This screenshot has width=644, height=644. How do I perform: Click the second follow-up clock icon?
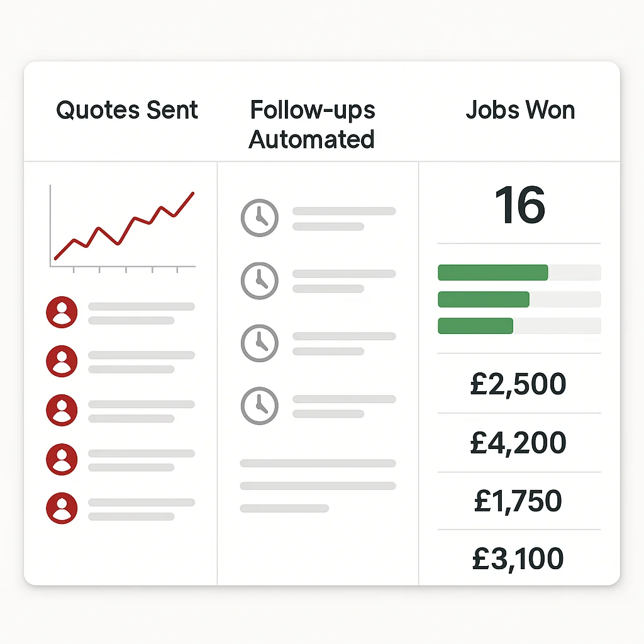259,280
